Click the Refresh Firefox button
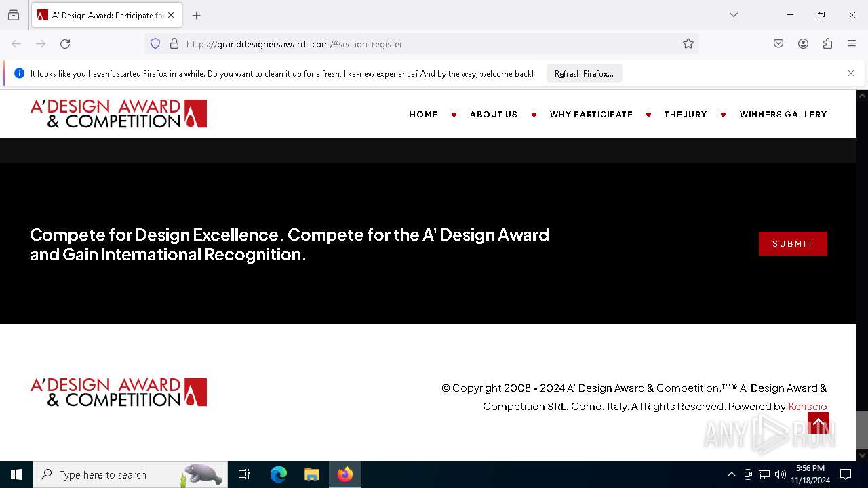Image resolution: width=868 pixels, height=488 pixels. pyautogui.click(x=584, y=73)
